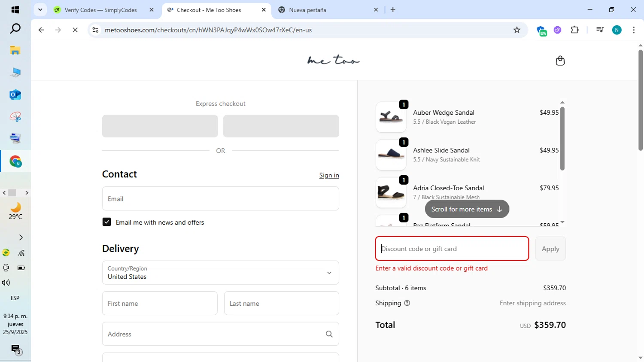The height and width of the screenshot is (362, 644).
Task: Open the weather widget showing 29°C
Action: pyautogui.click(x=15, y=211)
